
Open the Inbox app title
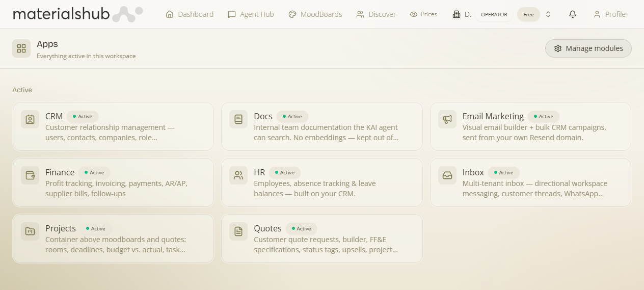[x=473, y=172]
